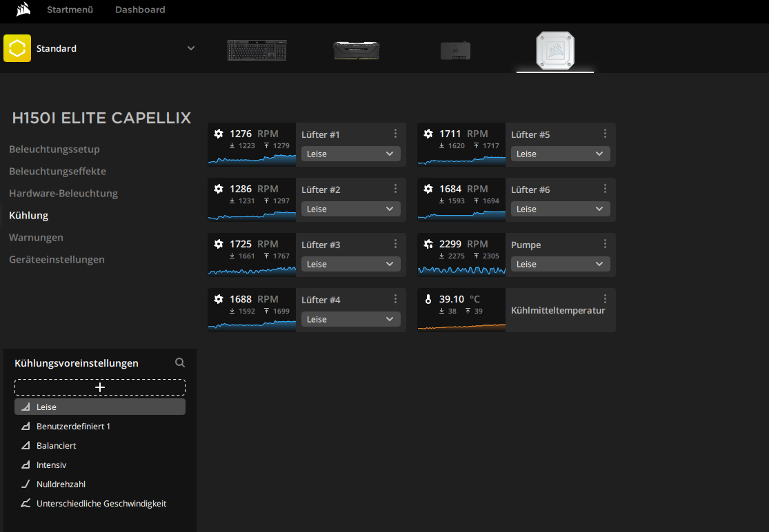
Task: Click the curve icon next to Balanciert
Action: coord(26,445)
